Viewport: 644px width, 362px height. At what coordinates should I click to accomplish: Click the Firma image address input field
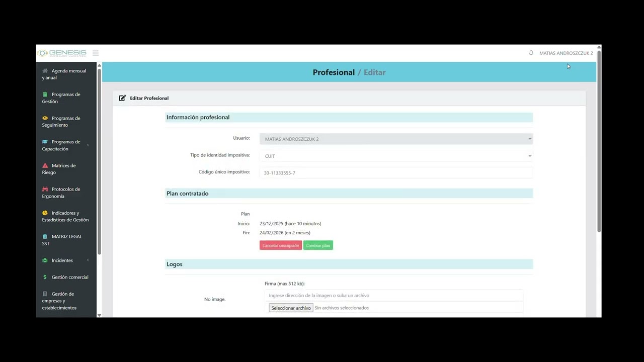pos(394,295)
